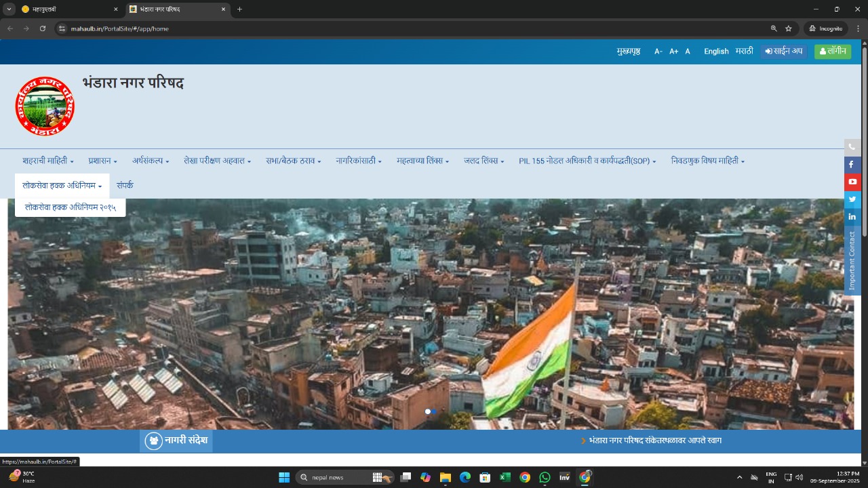Select the second carousel slide dot
Screen dimensions: 868x488
coord(435,411)
